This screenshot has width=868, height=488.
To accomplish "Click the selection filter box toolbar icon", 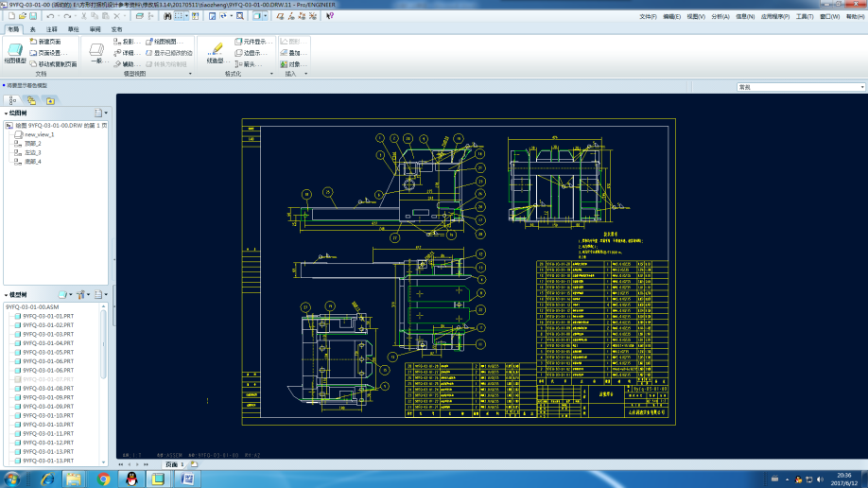I will pyautogui.click(x=179, y=16).
